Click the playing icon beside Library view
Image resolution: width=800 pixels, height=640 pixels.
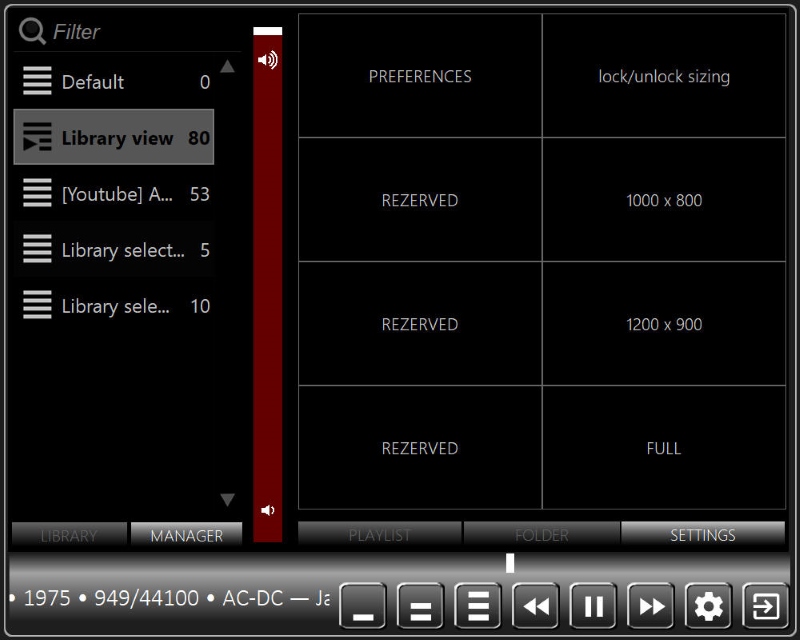(37, 137)
